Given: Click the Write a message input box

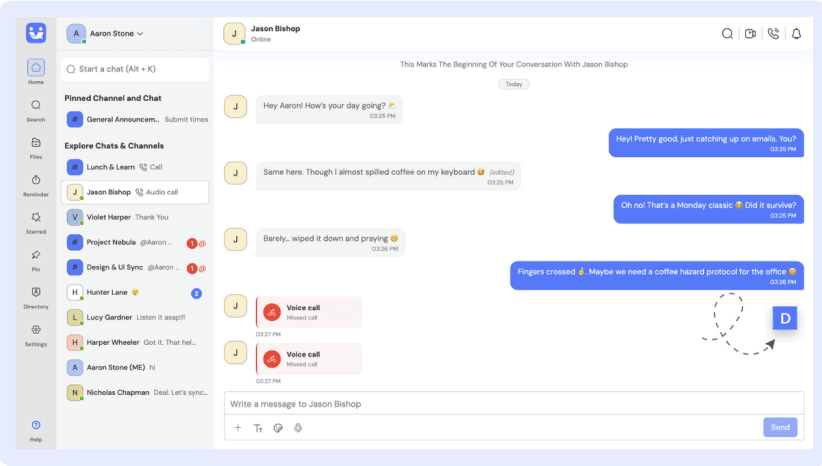Looking at the screenshot, I should pyautogui.click(x=514, y=404).
